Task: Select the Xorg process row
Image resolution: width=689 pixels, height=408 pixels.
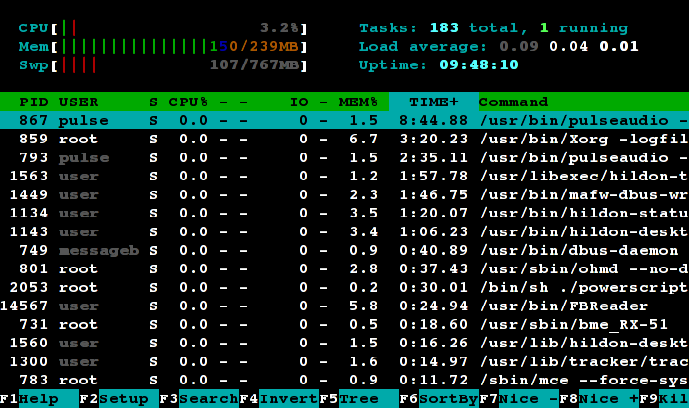Action: click(x=344, y=139)
